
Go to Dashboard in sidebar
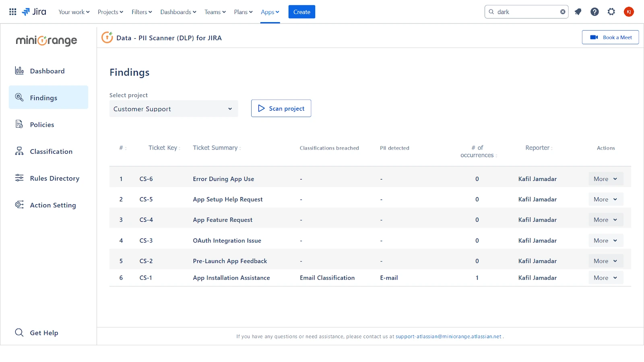pyautogui.click(x=47, y=71)
